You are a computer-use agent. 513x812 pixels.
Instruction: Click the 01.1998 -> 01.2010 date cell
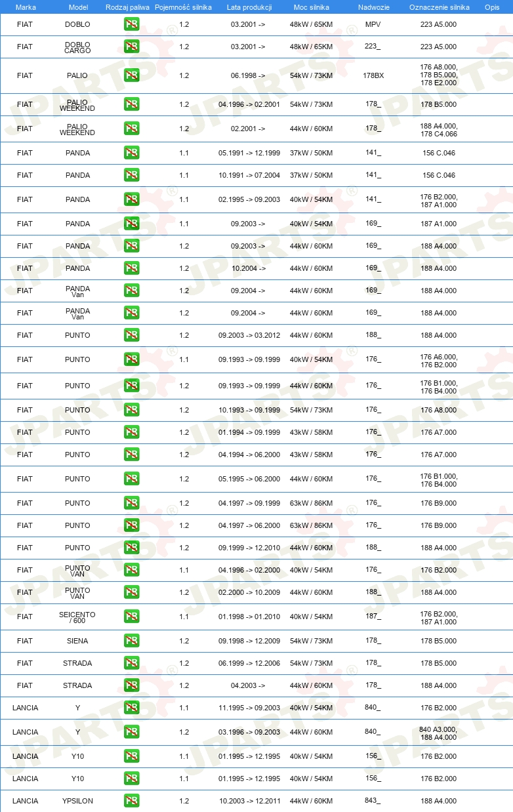(249, 617)
